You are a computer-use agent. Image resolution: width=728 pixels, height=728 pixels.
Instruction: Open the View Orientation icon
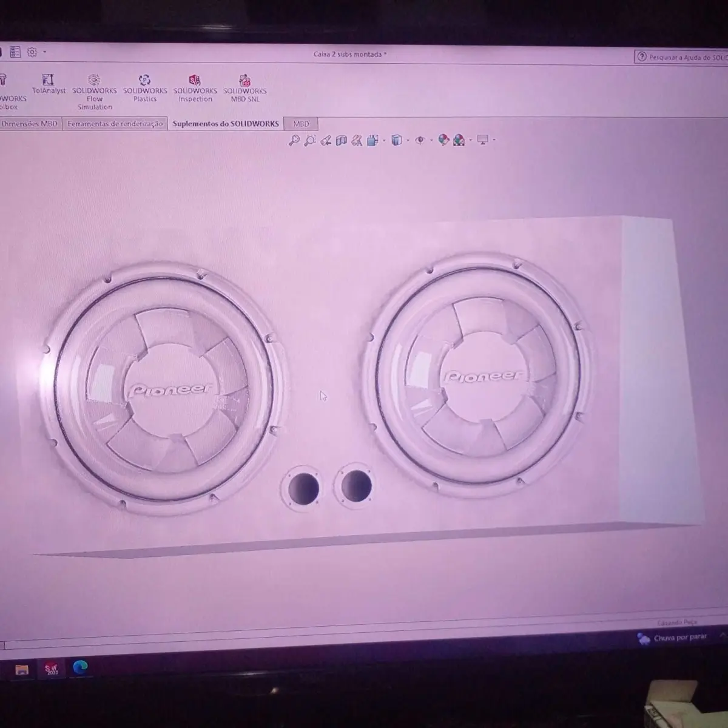pyautogui.click(x=372, y=140)
